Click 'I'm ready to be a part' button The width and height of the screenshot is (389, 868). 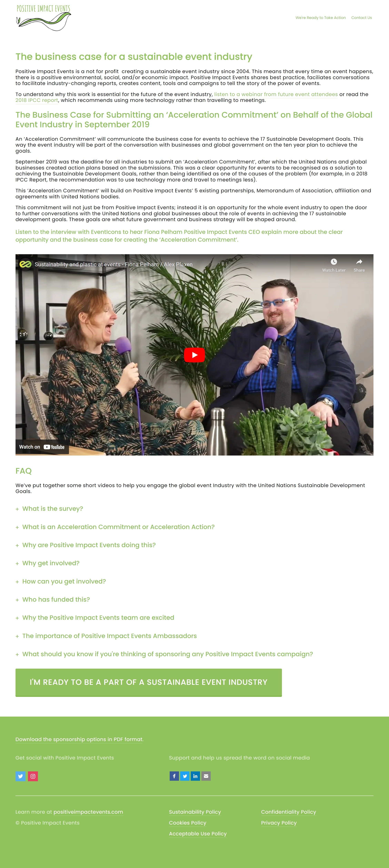tap(149, 682)
